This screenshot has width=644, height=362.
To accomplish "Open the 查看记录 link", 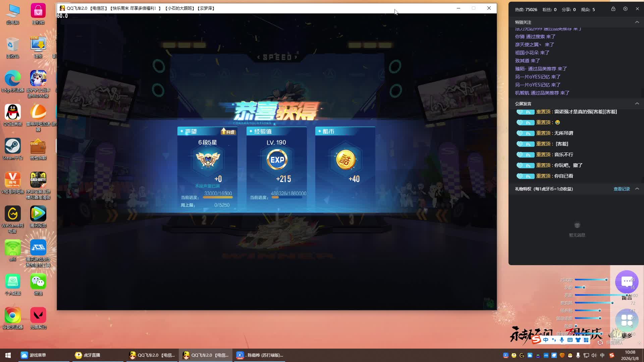I will 622,189.
